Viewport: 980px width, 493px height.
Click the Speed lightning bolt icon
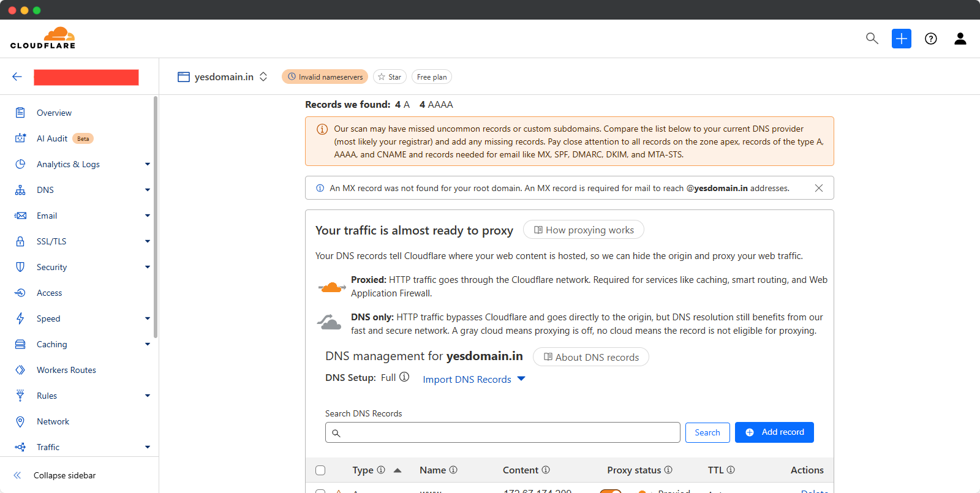coord(20,318)
